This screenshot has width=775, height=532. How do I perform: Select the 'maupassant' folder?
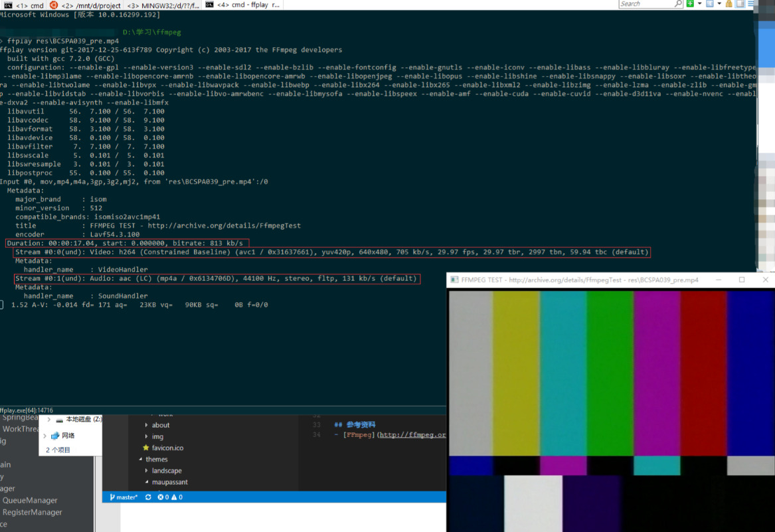[x=169, y=482]
